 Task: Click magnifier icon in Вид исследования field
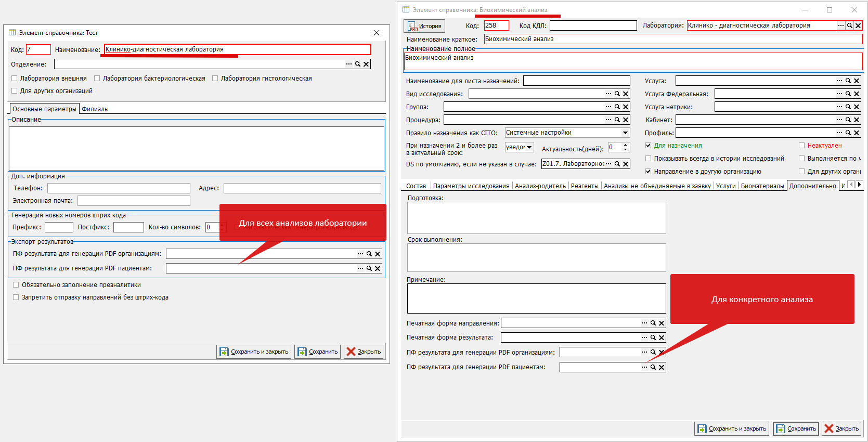[x=617, y=94]
